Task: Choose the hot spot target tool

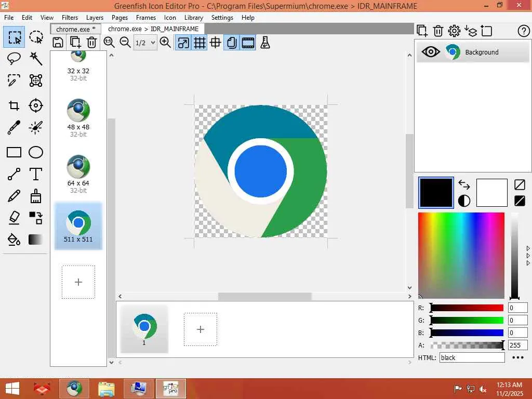Action: (x=36, y=105)
